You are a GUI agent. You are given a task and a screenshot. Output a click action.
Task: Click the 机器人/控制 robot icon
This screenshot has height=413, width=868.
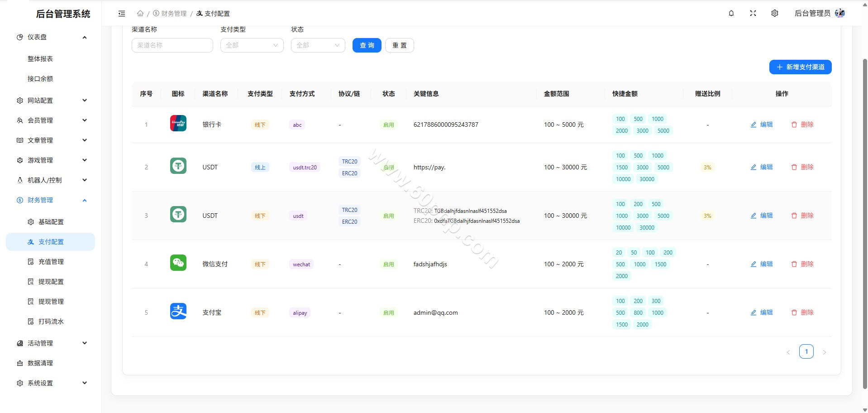pyautogui.click(x=20, y=180)
